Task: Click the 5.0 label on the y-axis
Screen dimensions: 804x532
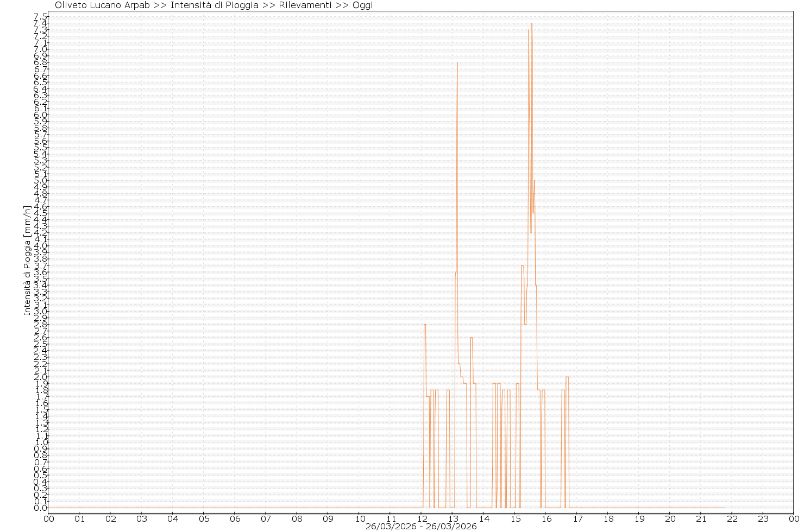Action: [41, 181]
